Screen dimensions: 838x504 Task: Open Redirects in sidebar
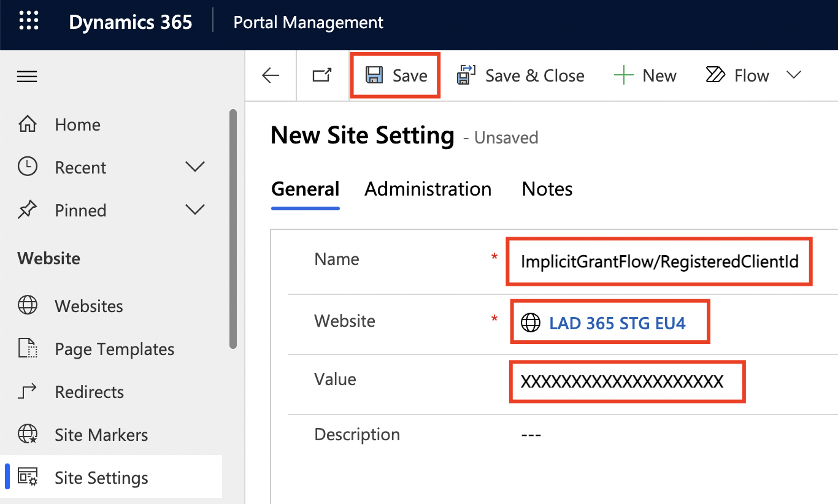point(90,392)
